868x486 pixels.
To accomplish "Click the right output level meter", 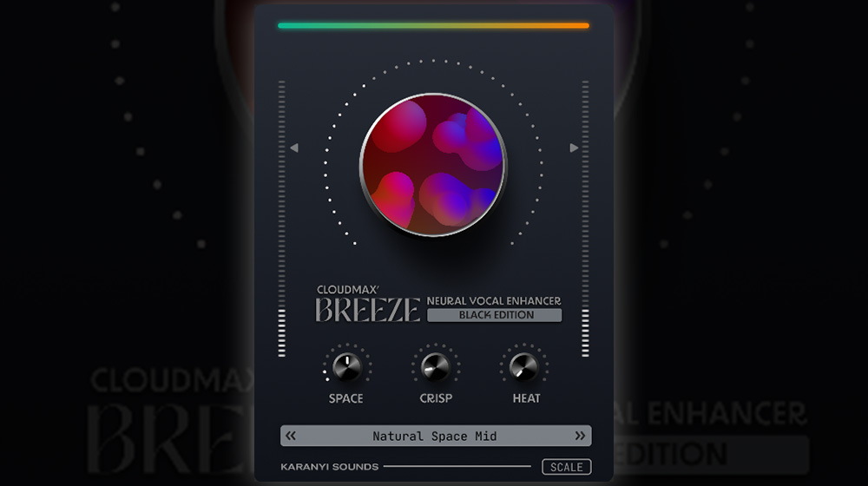I will (585, 219).
